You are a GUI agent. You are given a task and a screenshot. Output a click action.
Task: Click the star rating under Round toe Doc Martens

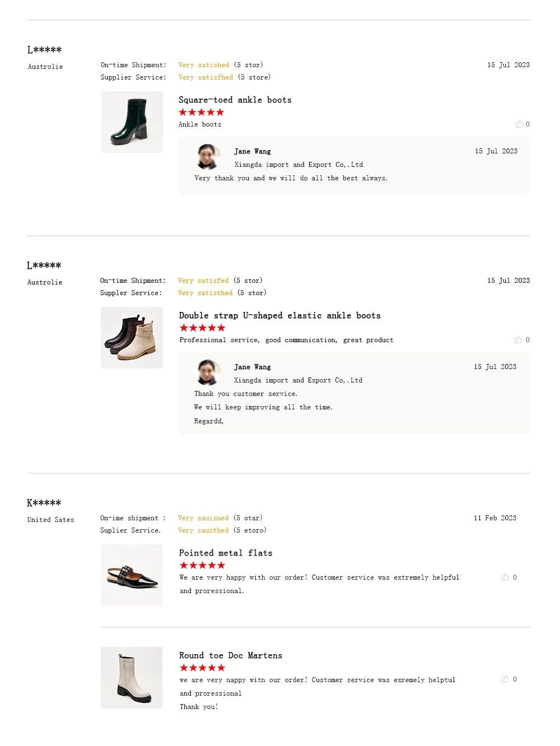pos(202,668)
